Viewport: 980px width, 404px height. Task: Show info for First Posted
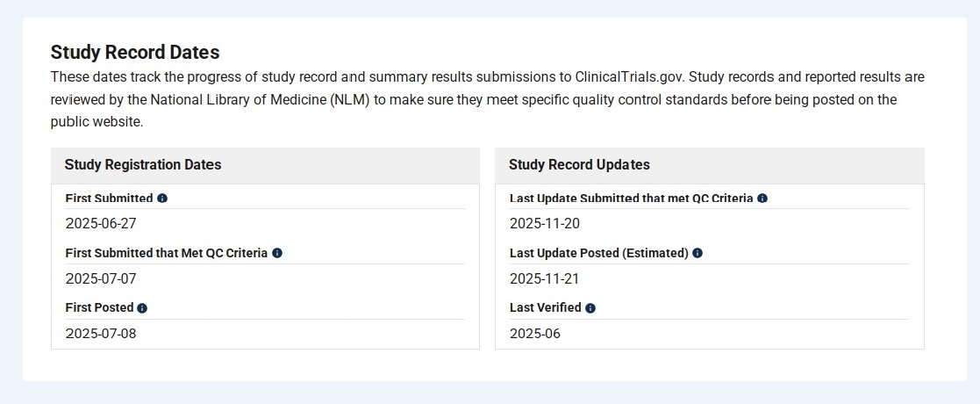click(x=142, y=308)
